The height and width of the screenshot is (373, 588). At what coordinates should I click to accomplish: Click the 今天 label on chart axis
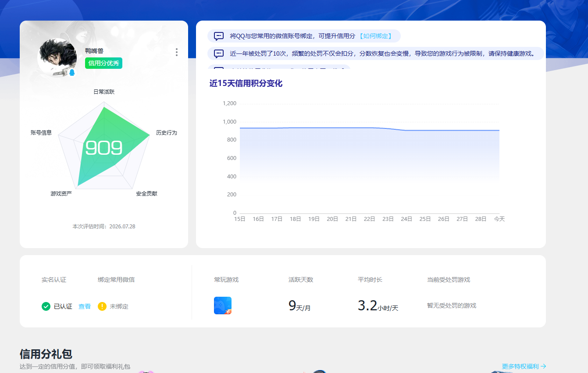pos(499,219)
